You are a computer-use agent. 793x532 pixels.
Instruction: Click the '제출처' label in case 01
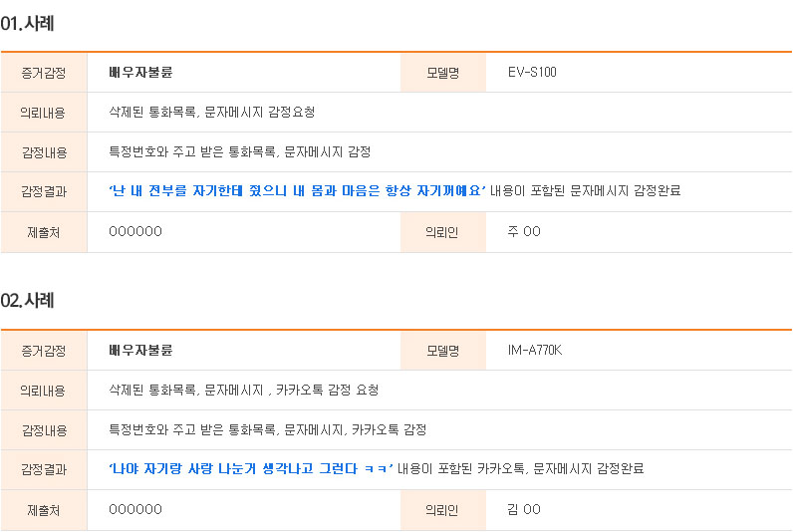click(x=43, y=231)
